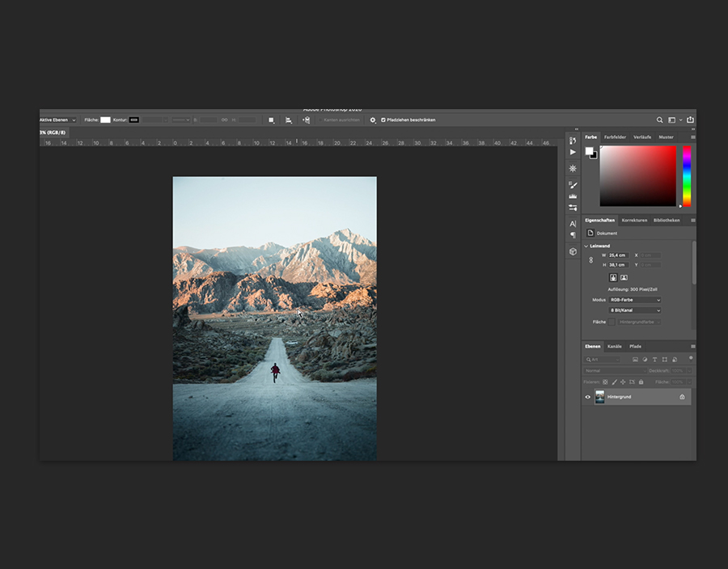The image size is (728, 569).
Task: Click the Fläche fill color swatch
Action: click(x=105, y=120)
